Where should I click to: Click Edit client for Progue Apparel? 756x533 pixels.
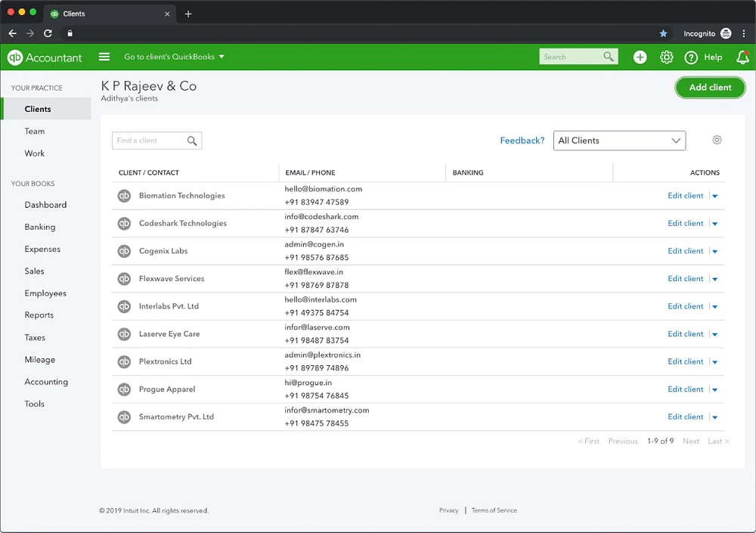click(685, 389)
